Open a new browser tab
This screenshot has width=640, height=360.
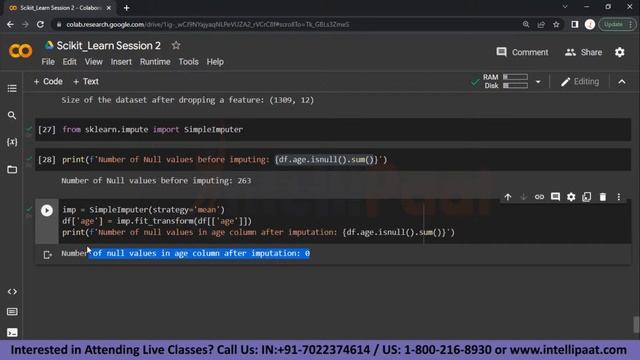tap(127, 8)
